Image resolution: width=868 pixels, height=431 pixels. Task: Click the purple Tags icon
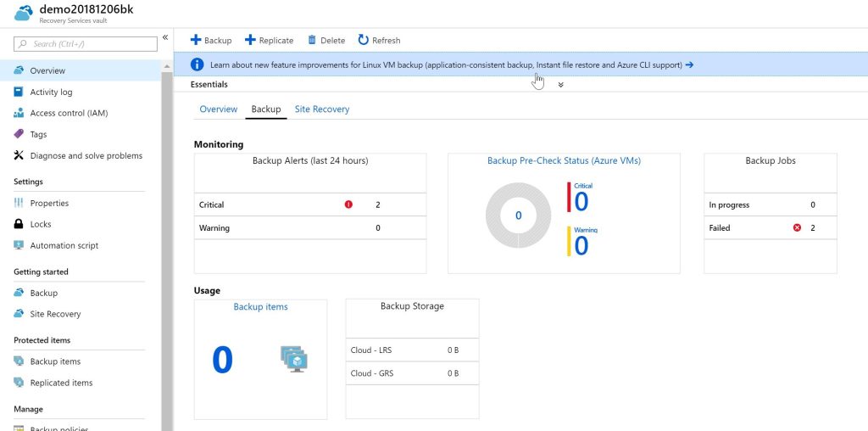(19, 134)
